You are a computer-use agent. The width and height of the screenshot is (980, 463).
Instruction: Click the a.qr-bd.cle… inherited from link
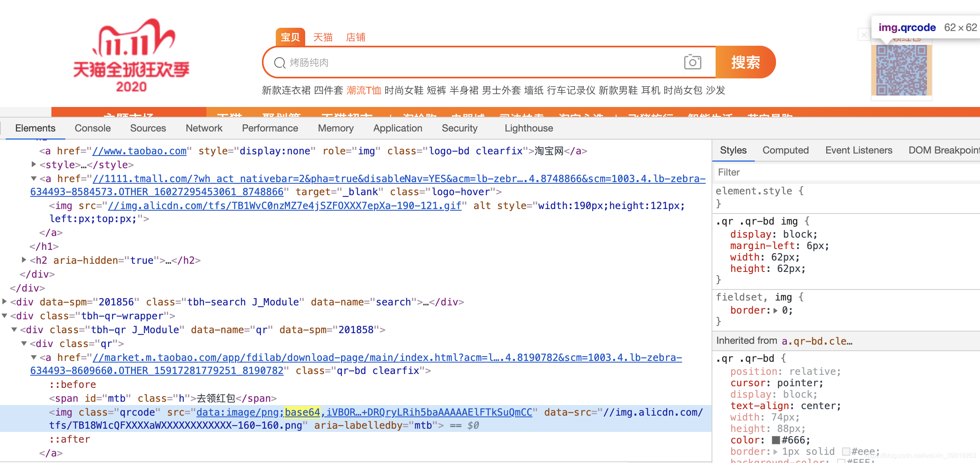pyautogui.click(x=817, y=341)
